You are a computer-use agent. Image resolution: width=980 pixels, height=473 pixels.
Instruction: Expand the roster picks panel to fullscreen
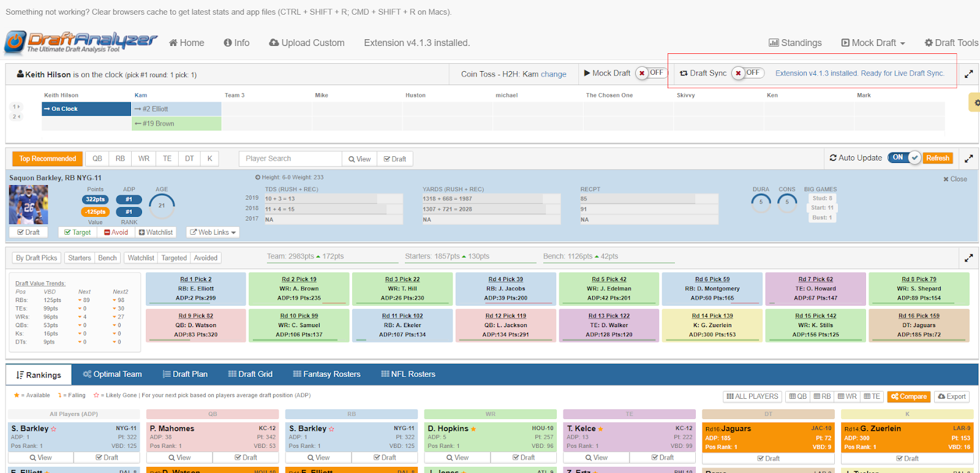pyautogui.click(x=969, y=258)
